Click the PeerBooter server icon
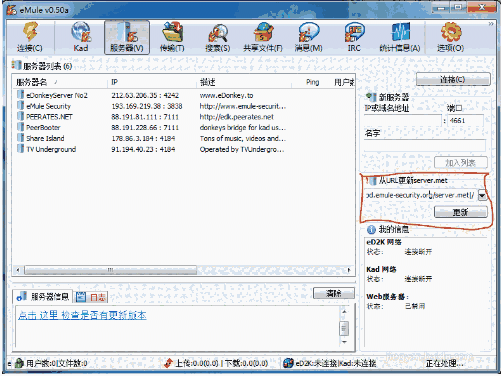The height and width of the screenshot is (376, 501). click(x=21, y=127)
